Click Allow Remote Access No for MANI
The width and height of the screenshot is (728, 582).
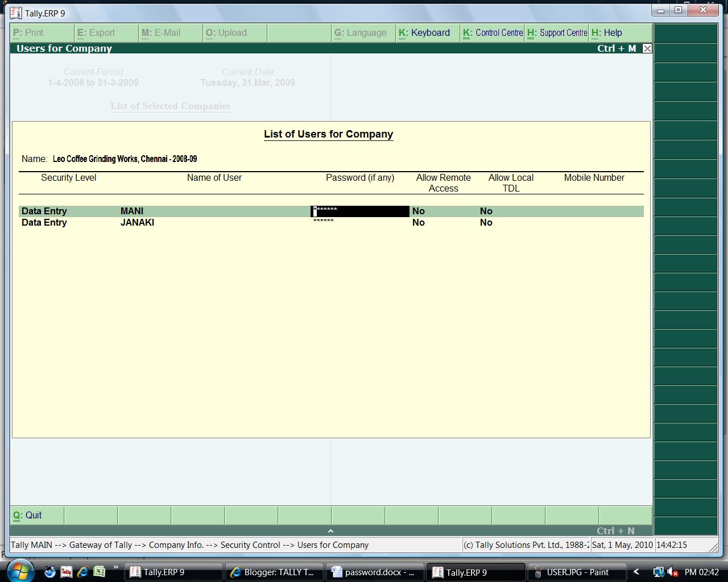[x=419, y=211]
